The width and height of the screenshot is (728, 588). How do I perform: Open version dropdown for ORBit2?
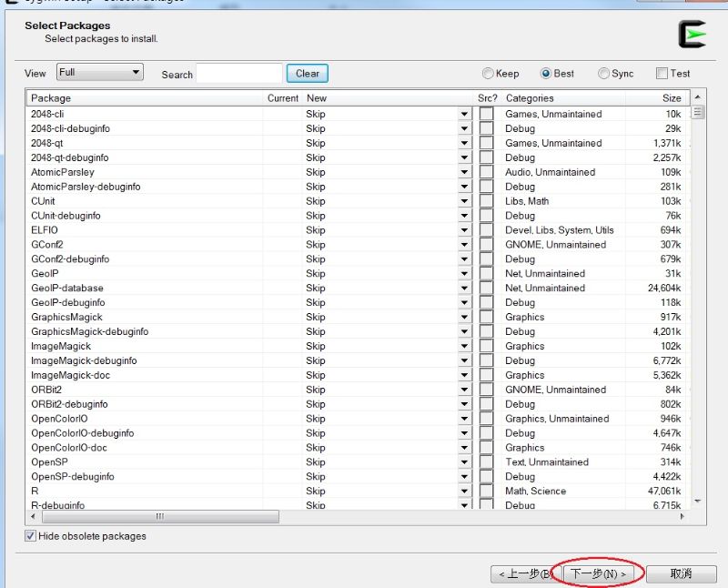click(x=464, y=390)
